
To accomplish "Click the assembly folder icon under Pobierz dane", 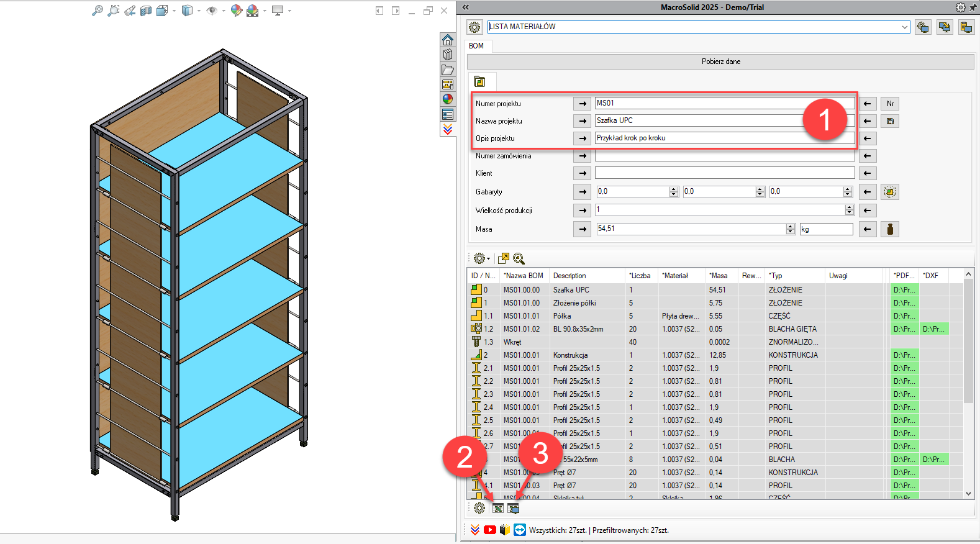I will pos(479,81).
